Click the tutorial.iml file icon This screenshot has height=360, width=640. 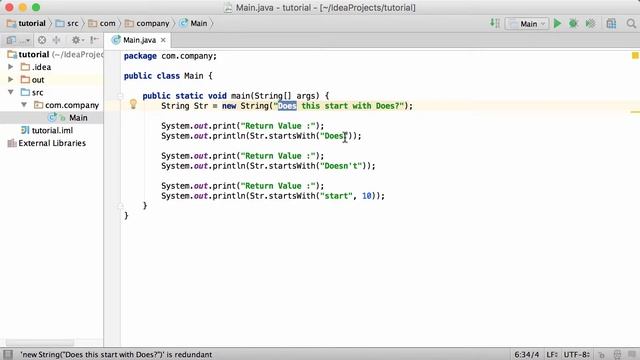pyautogui.click(x=25, y=130)
